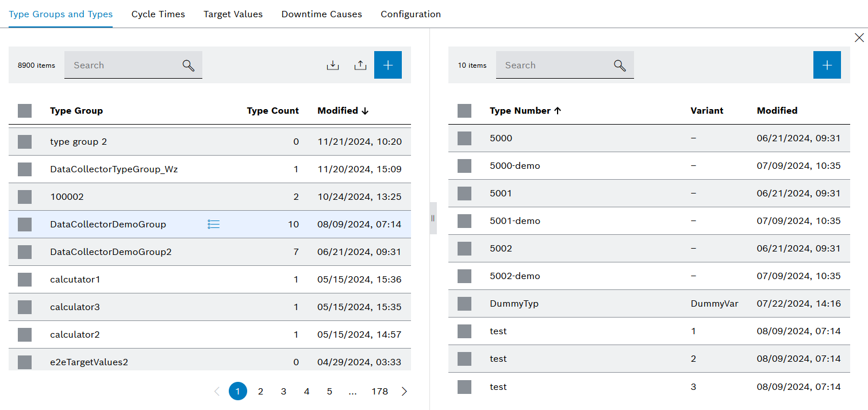868x410 pixels.
Task: Go to previous page arrow
Action: (217, 392)
